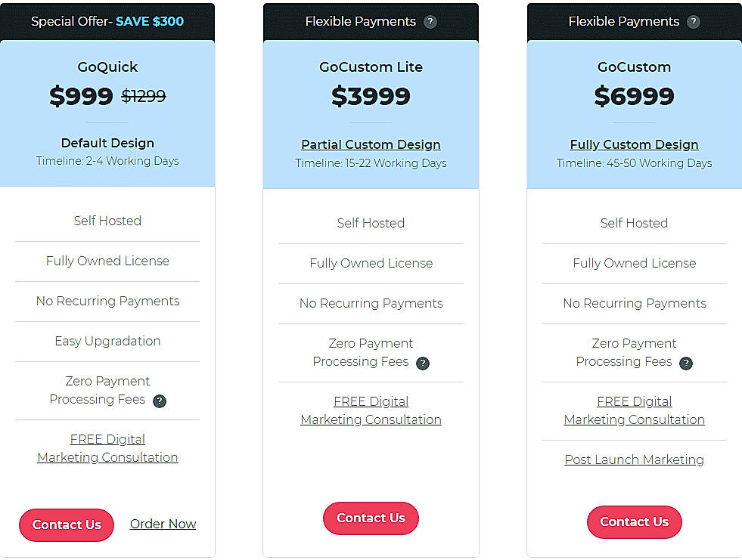742x560 pixels.
Task: Follow the Order Now link
Action: (x=163, y=524)
